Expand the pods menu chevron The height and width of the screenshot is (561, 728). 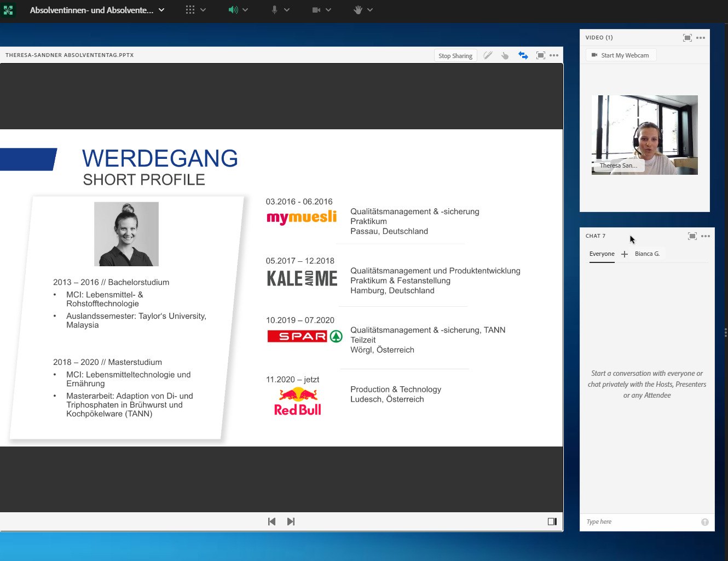pyautogui.click(x=203, y=10)
